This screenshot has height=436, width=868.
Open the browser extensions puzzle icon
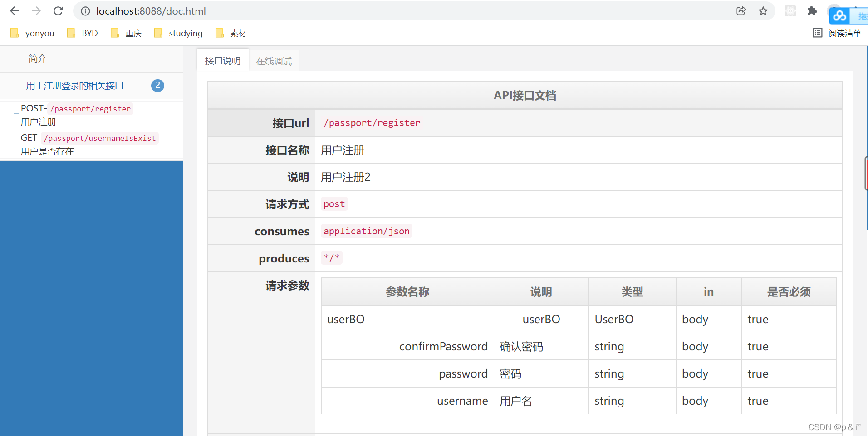[x=812, y=11]
